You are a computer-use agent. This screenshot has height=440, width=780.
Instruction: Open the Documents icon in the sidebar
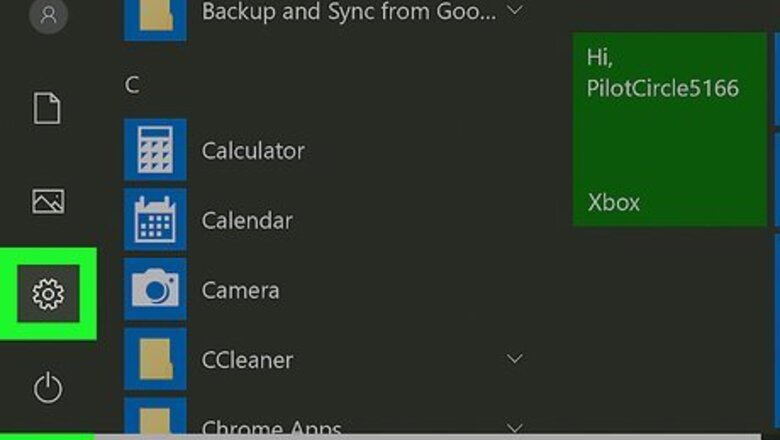click(47, 107)
